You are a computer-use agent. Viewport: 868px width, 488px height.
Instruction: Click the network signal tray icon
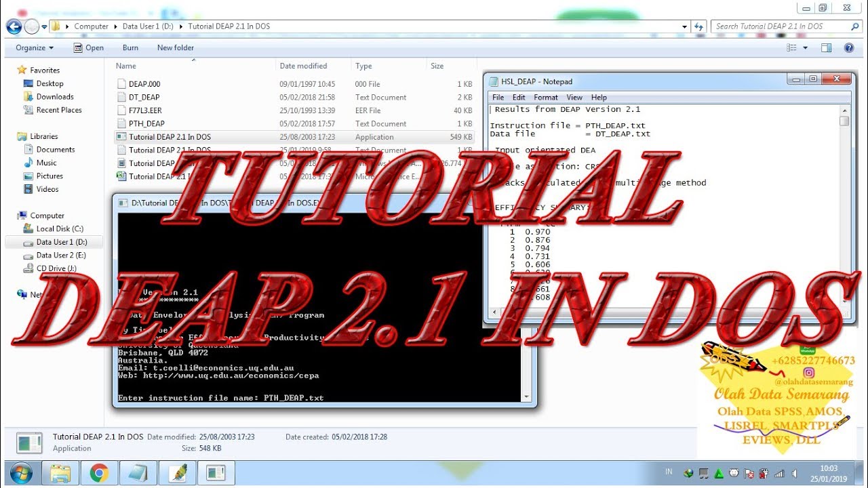(779, 473)
